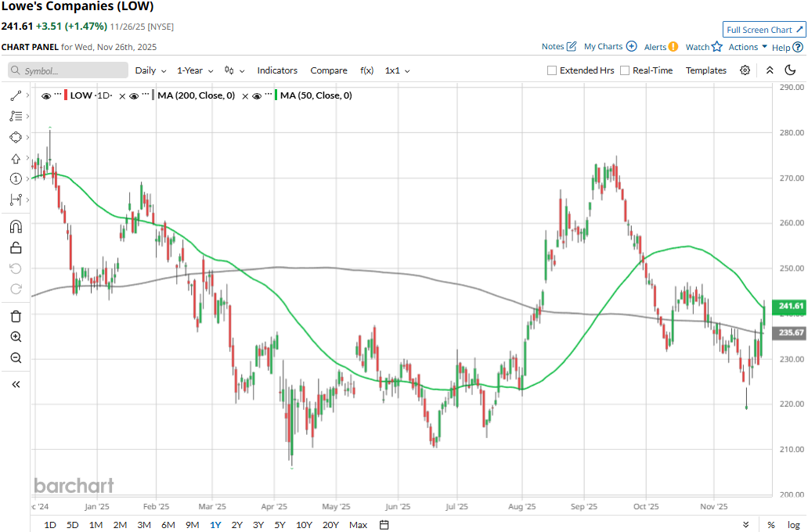Screen dimensions: 808x532
Task: Zoom out of the chart
Action: coord(16,358)
